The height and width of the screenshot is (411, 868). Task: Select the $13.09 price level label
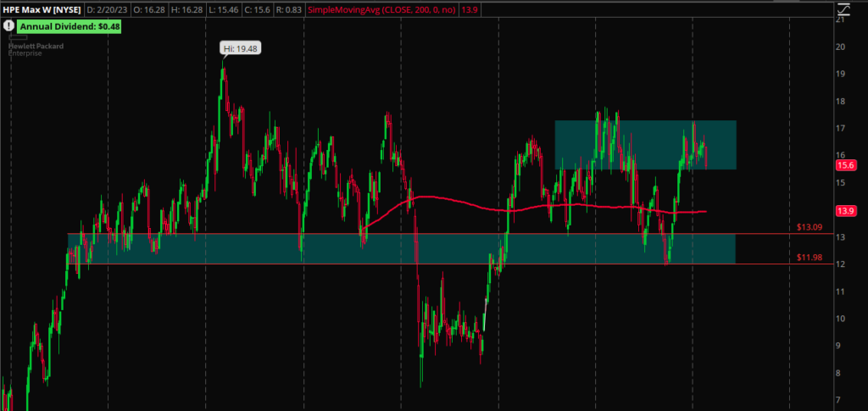[x=810, y=227]
